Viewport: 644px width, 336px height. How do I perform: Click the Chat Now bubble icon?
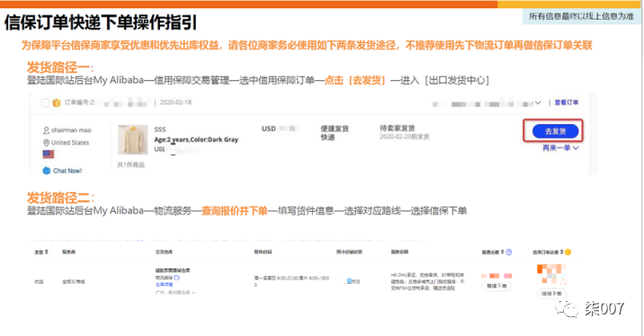(x=47, y=171)
